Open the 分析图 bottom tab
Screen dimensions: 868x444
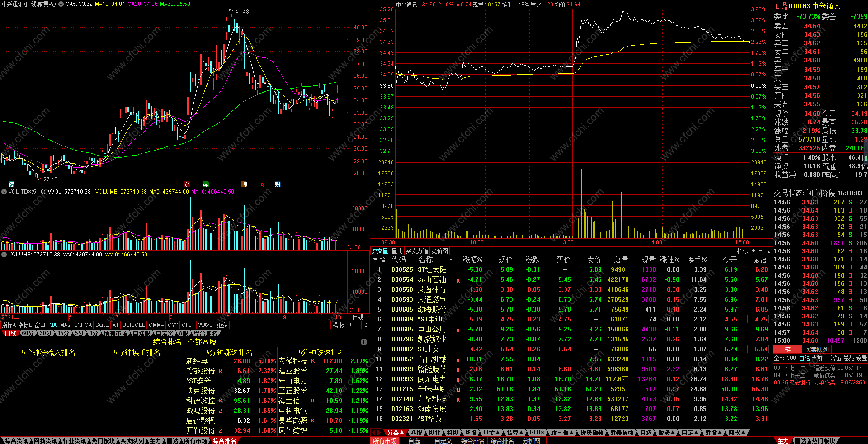coord(531,441)
